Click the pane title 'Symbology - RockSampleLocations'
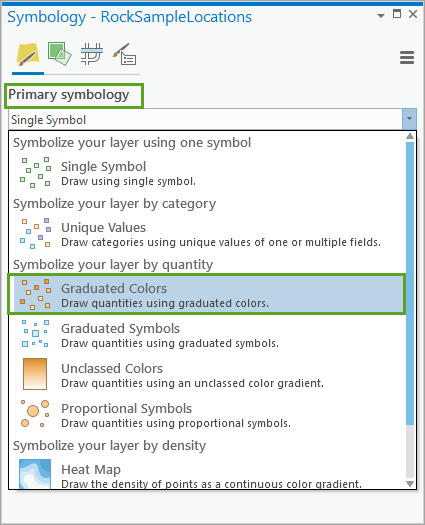The height and width of the screenshot is (525, 425). (x=129, y=17)
